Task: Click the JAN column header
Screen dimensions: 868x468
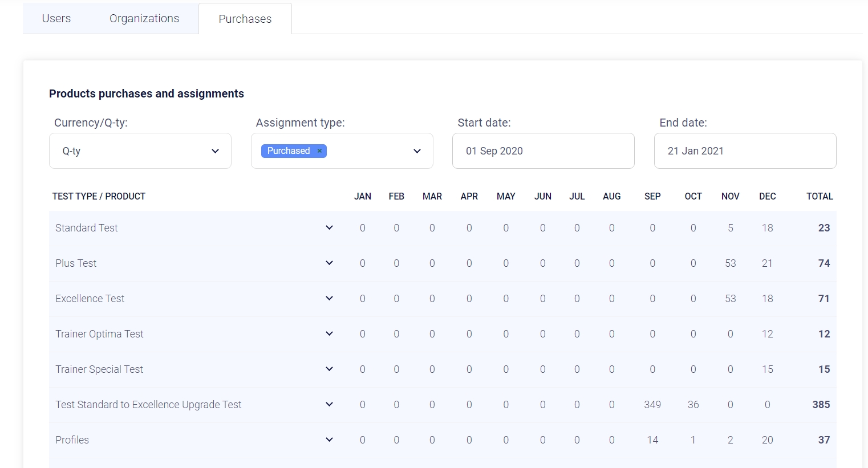Action: point(363,196)
